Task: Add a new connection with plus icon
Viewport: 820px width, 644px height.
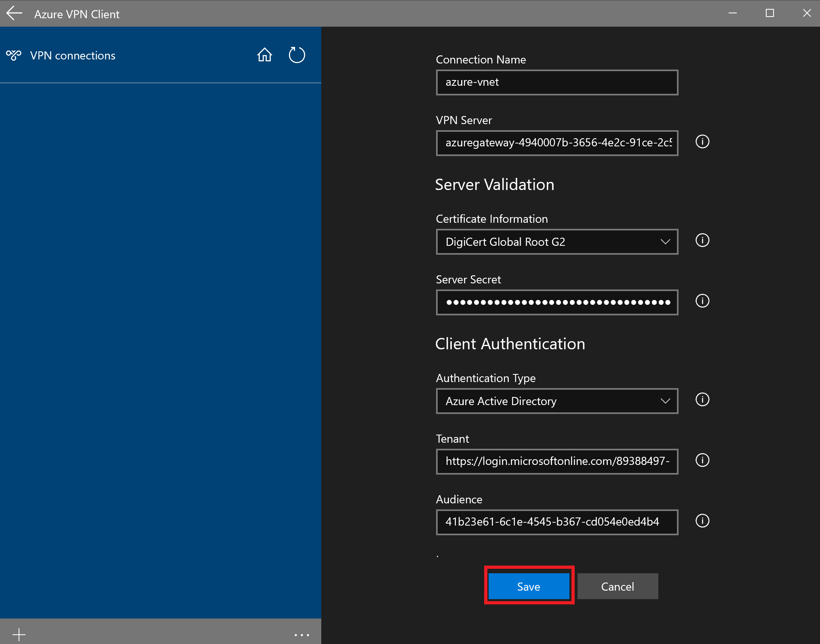Action: pyautogui.click(x=19, y=635)
